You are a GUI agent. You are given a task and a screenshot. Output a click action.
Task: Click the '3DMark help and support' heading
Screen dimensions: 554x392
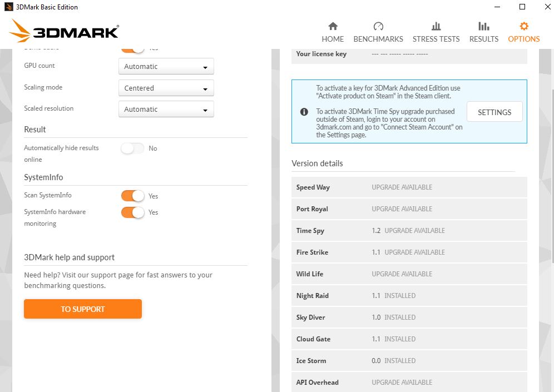(69, 257)
